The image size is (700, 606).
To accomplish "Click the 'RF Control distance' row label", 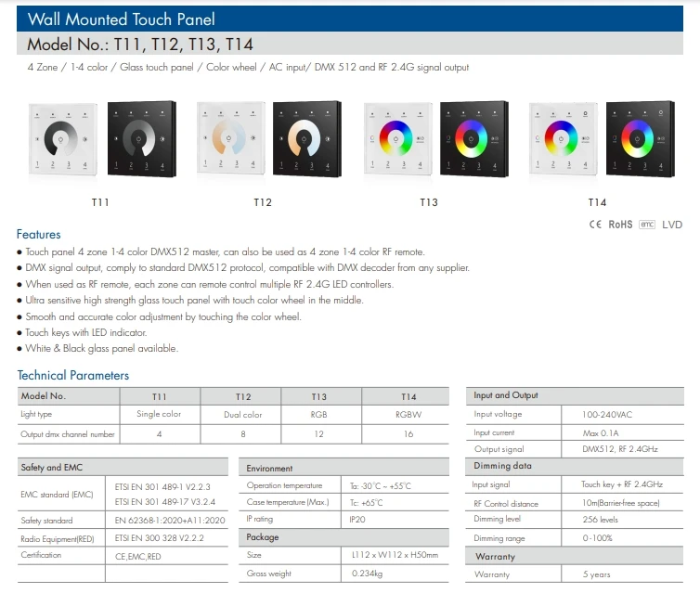I will point(506,504).
